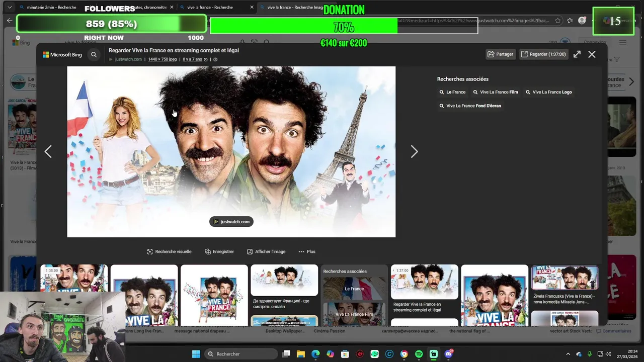644x362 pixels.
Task: Share the image with Partager button
Action: [501, 54]
